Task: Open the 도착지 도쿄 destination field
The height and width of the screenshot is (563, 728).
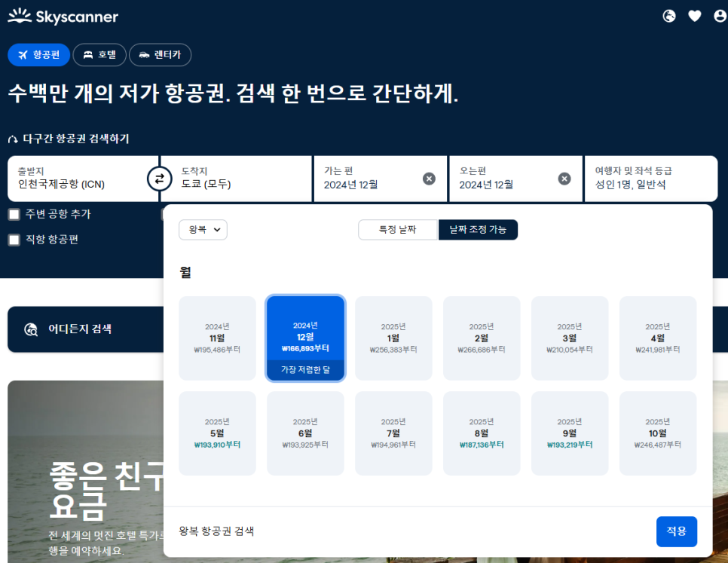Action: click(x=237, y=179)
